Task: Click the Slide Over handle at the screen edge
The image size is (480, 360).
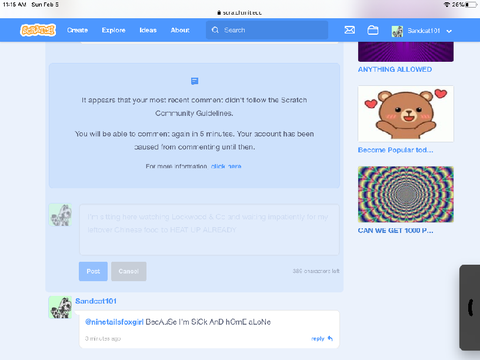Action: [x=470, y=307]
